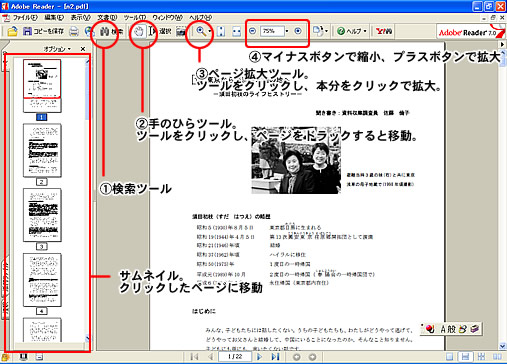Click the Open file folder icon
This screenshot has width=507, height=364.
tap(12, 31)
